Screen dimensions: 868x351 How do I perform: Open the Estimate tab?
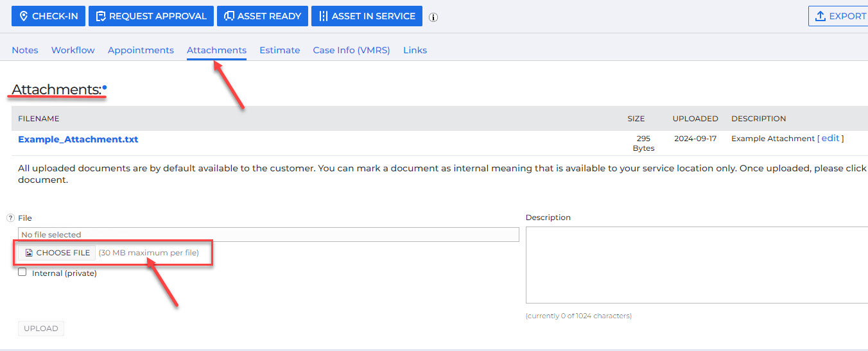click(x=279, y=50)
